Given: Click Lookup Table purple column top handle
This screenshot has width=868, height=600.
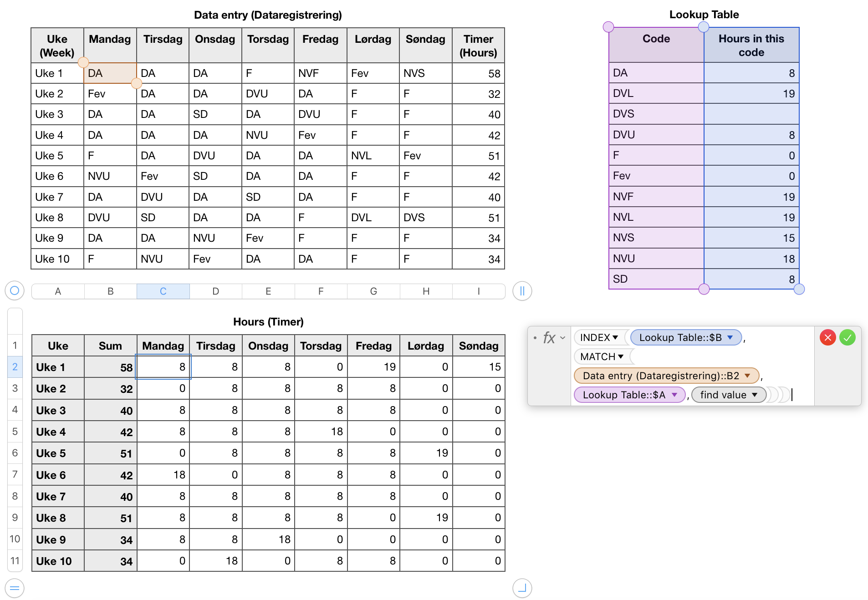Looking at the screenshot, I should click(608, 27).
